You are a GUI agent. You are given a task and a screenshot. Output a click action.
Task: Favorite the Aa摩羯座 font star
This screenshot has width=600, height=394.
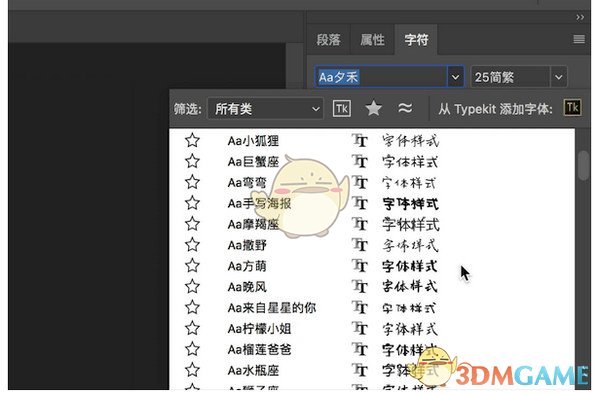click(x=192, y=224)
